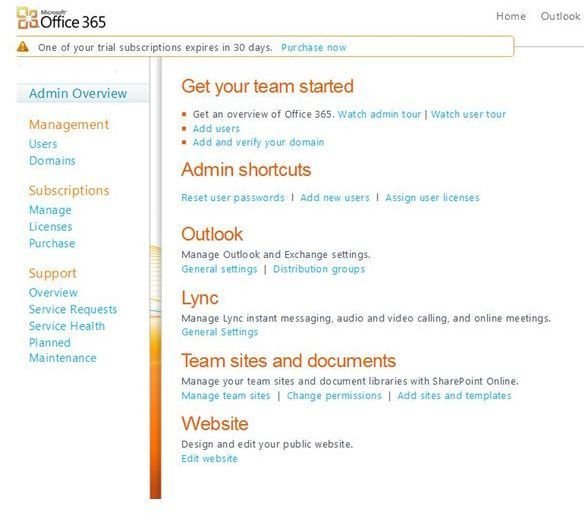The height and width of the screenshot is (514, 584).
Task: Click 'Get an overview of Office 365.' text
Action: pos(263,114)
